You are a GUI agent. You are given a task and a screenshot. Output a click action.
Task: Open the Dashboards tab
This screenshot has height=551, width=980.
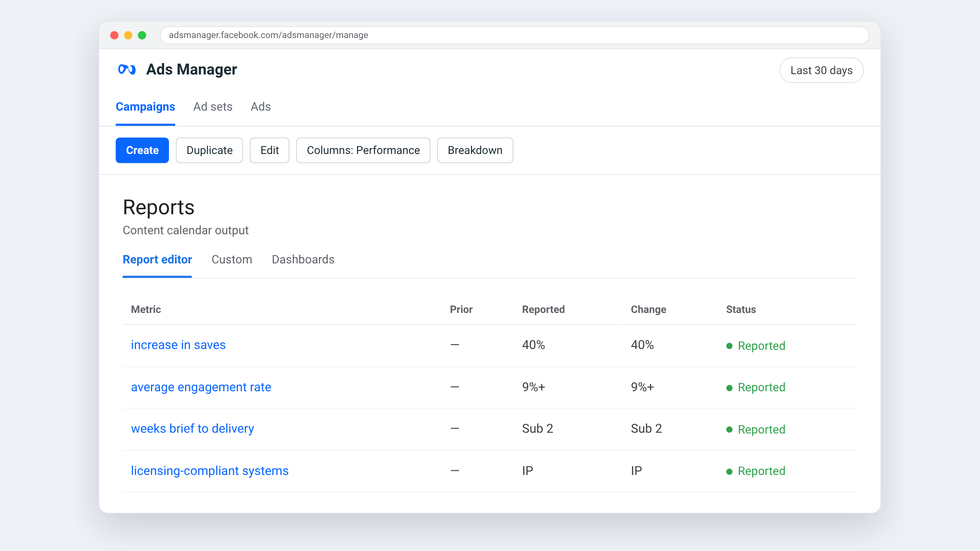point(303,260)
